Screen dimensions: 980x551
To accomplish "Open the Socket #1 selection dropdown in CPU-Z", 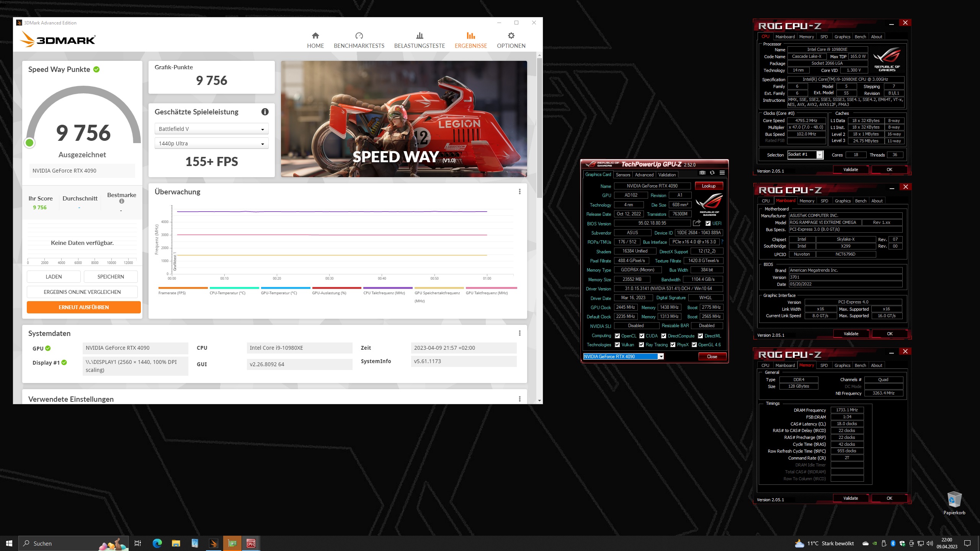I will pyautogui.click(x=805, y=155).
